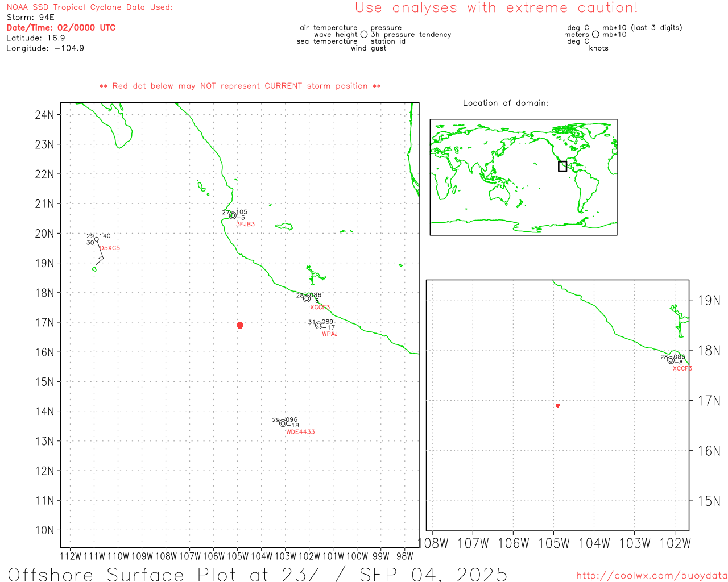Click the 'WPAJ' station id text
Screen dimensions: 728x582
tap(330, 334)
